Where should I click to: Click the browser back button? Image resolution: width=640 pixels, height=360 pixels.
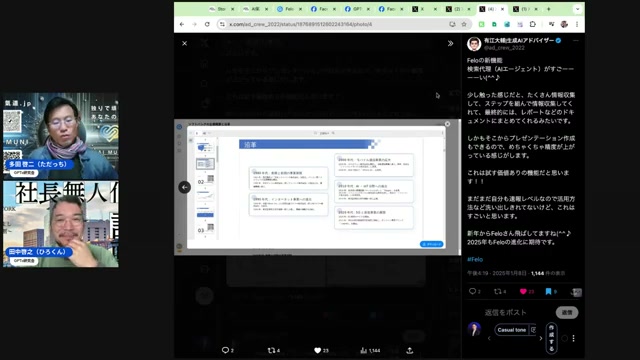(x=182, y=24)
